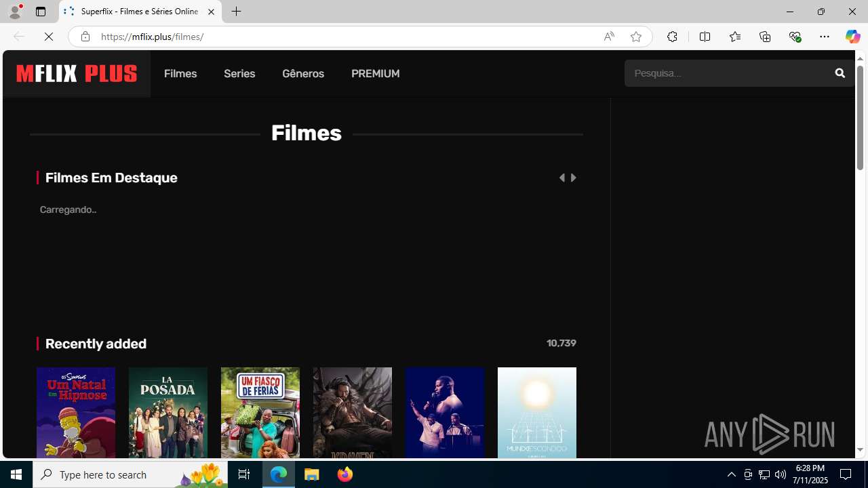The width and height of the screenshot is (868, 488).
Task: Open Mundo Escondido movie poster
Action: [537, 413]
